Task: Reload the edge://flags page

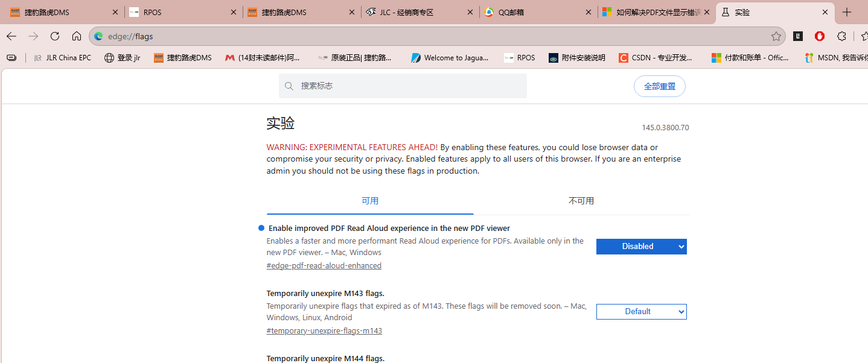Action: point(55,36)
